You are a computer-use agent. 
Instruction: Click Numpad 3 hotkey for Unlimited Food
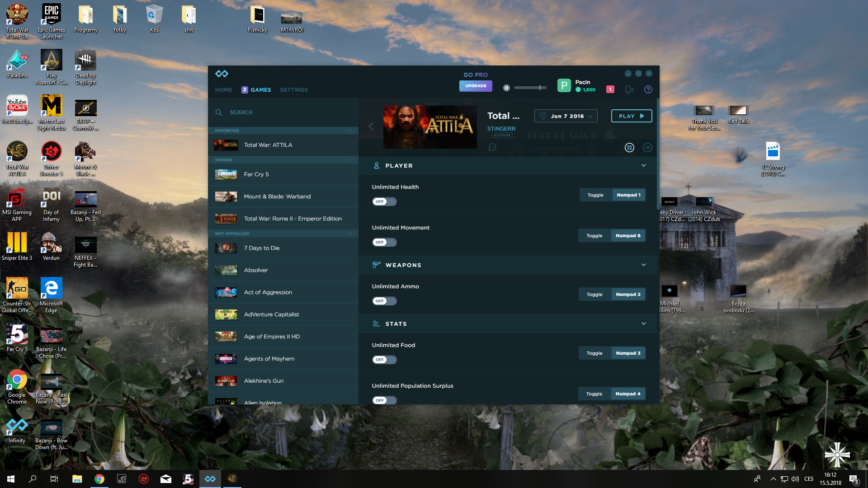coord(628,353)
